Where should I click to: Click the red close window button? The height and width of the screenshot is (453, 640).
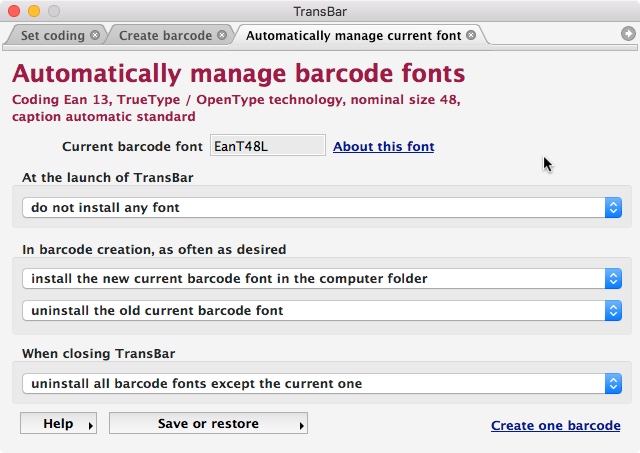click(x=14, y=11)
